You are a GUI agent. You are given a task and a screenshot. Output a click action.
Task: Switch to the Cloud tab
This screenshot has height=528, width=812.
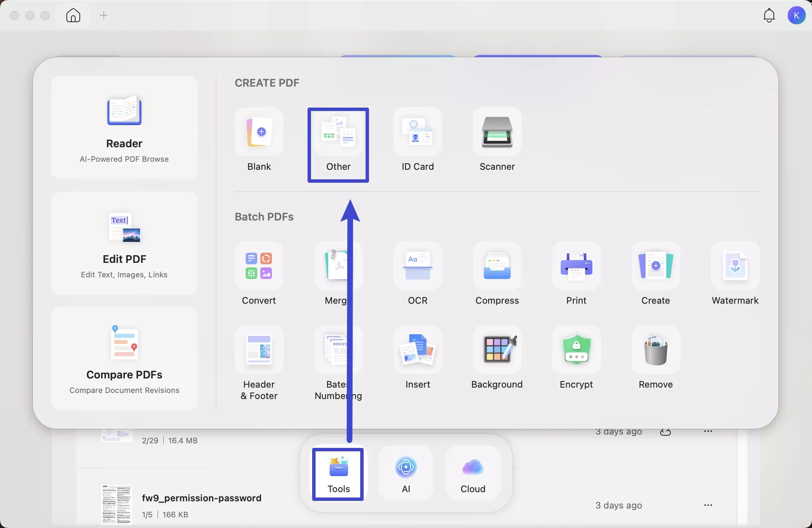(473, 474)
